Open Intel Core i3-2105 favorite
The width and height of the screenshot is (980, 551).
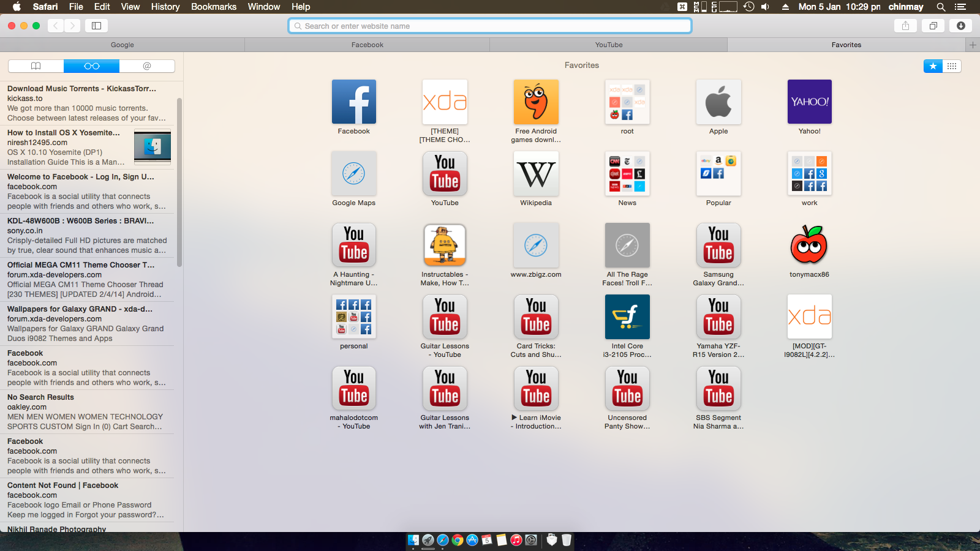click(627, 317)
